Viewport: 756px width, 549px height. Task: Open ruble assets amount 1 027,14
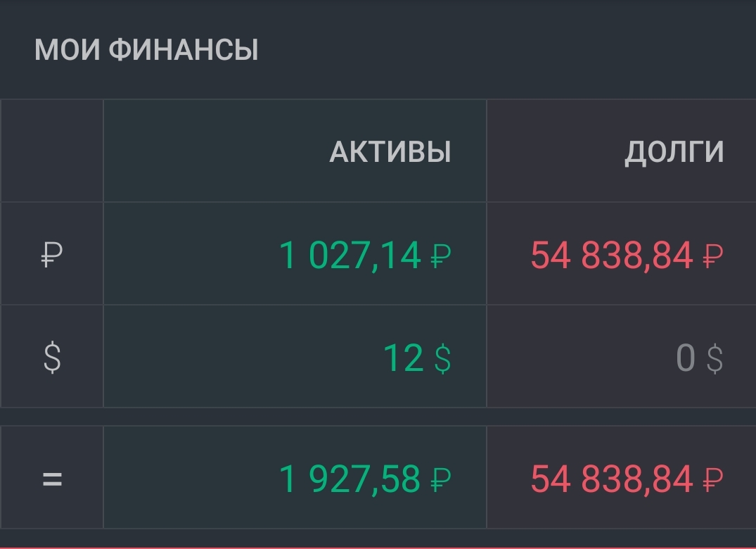pyautogui.click(x=350, y=255)
